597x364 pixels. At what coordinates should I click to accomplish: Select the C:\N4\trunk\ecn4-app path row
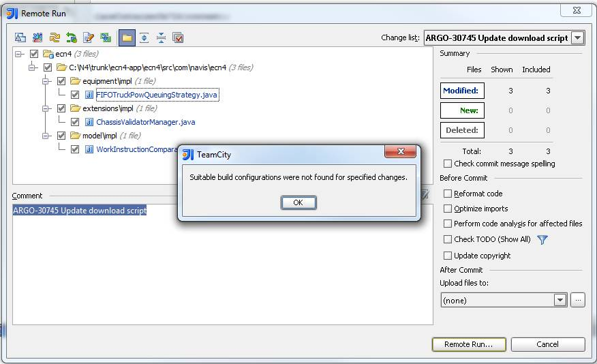(x=147, y=67)
